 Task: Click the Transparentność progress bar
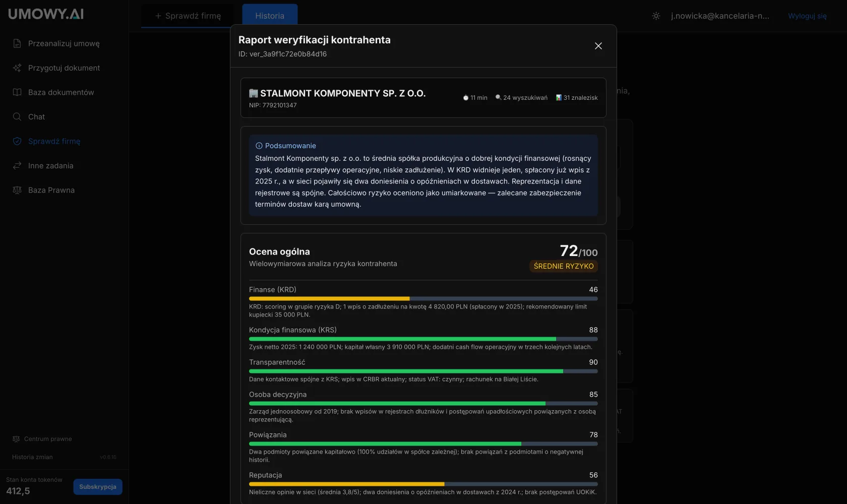click(423, 371)
